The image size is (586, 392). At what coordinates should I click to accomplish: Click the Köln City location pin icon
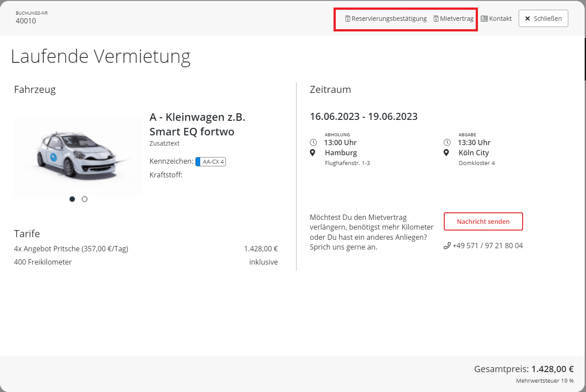(447, 153)
